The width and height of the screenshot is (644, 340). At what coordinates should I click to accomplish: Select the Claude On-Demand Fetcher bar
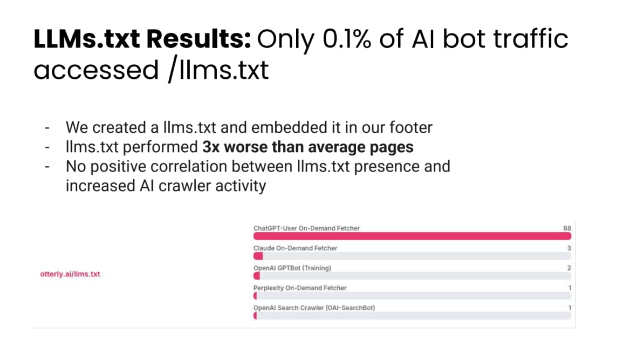coord(412,256)
